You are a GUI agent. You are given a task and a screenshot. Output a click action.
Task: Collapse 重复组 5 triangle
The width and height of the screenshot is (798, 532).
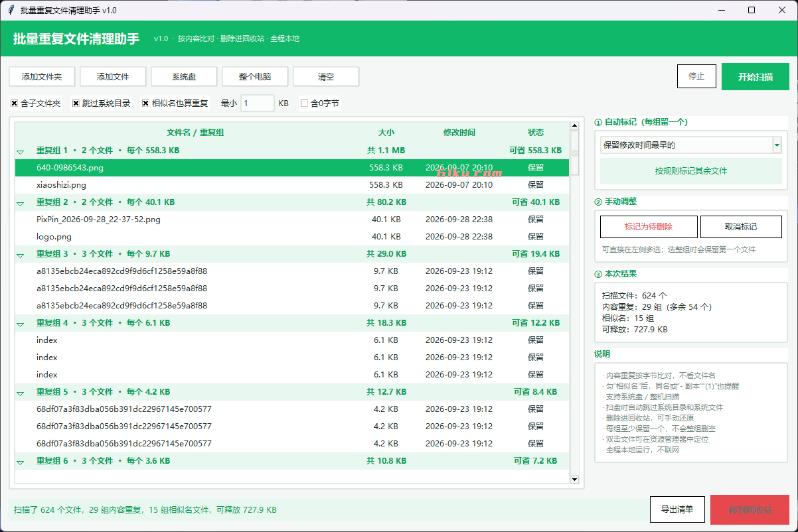tap(20, 393)
